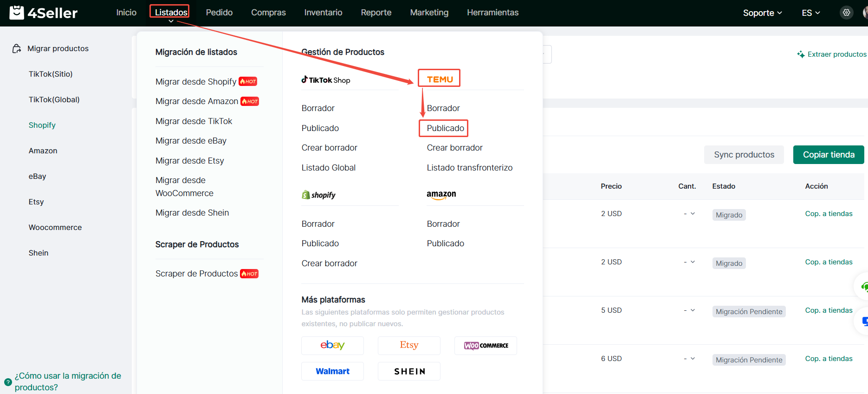Open the Inicio menu

coord(126,13)
